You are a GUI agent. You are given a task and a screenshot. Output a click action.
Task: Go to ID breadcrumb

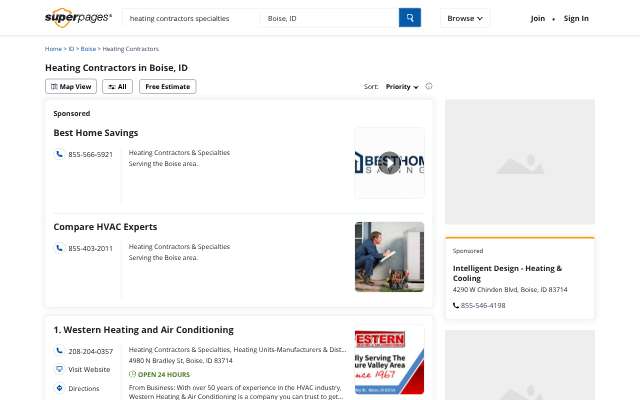tap(71, 49)
